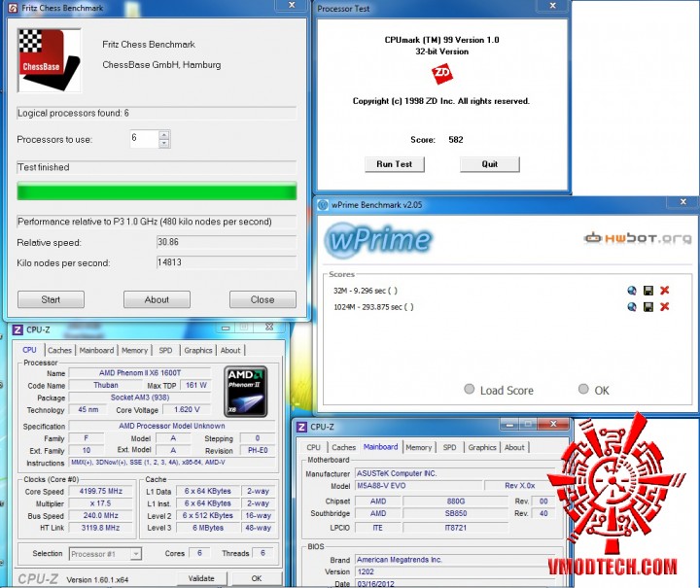The image size is (700, 588).
Task: Open Caches tab in right CPU-Z window
Action: pyautogui.click(x=344, y=447)
